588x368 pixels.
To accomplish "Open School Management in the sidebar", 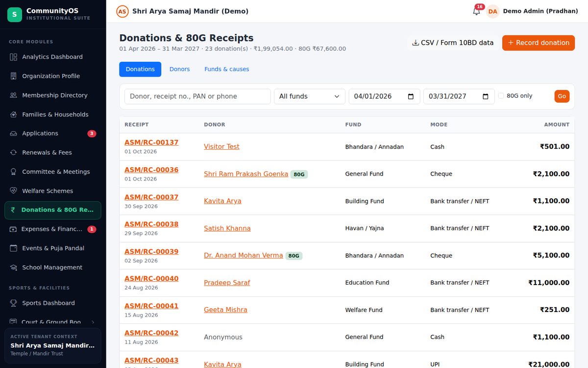I will click(53, 267).
